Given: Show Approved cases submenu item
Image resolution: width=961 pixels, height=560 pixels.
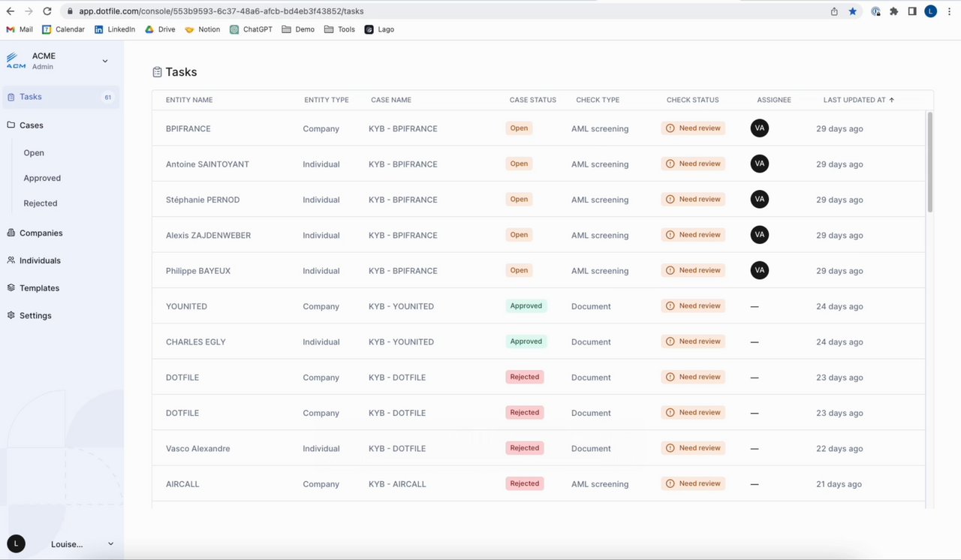Looking at the screenshot, I should click(x=42, y=178).
